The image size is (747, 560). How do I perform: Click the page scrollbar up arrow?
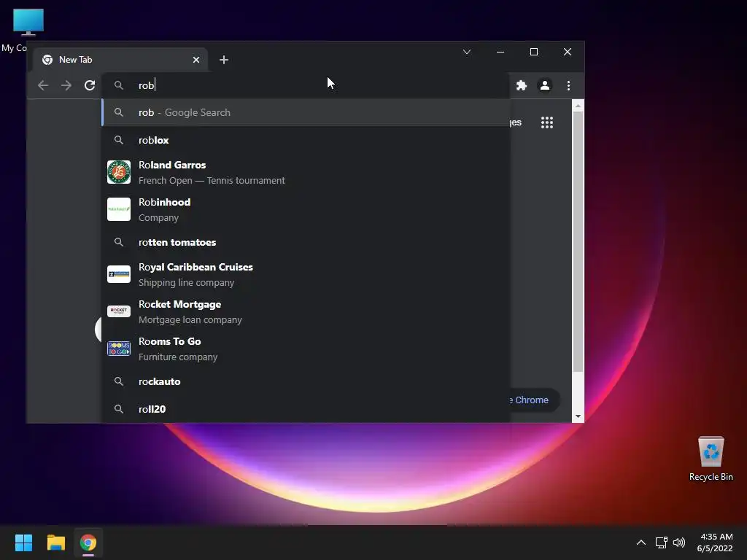[578, 106]
